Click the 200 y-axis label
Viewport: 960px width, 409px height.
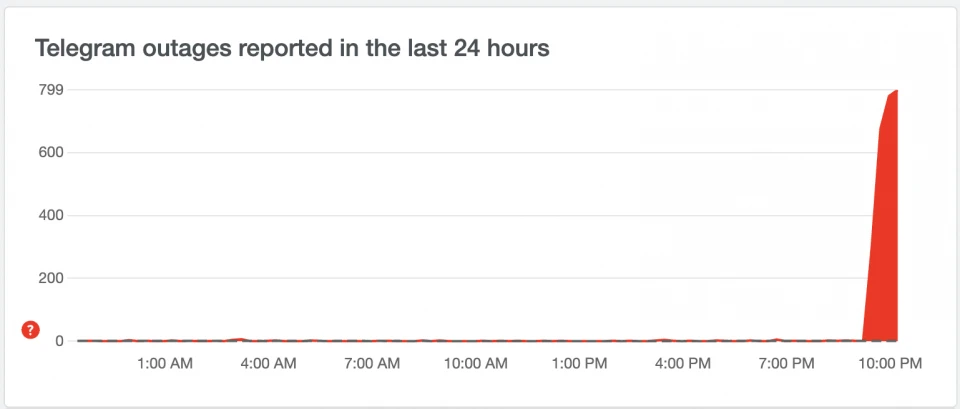(51, 278)
